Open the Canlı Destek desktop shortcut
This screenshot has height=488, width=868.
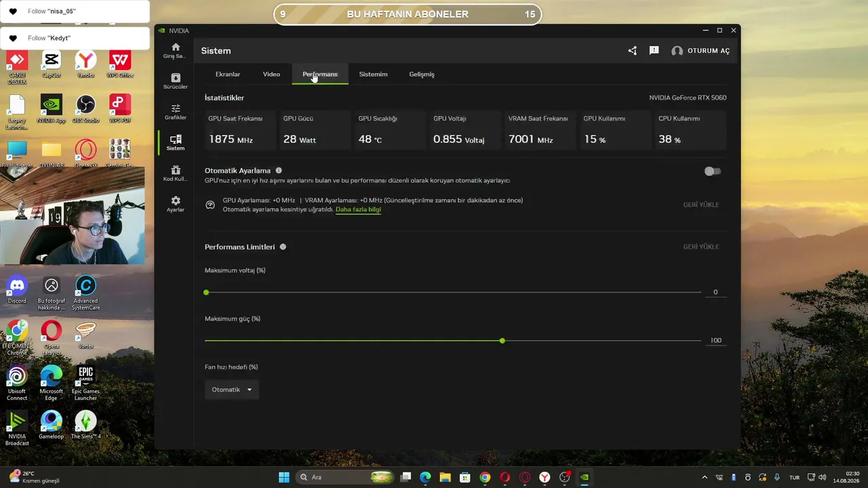(17, 68)
